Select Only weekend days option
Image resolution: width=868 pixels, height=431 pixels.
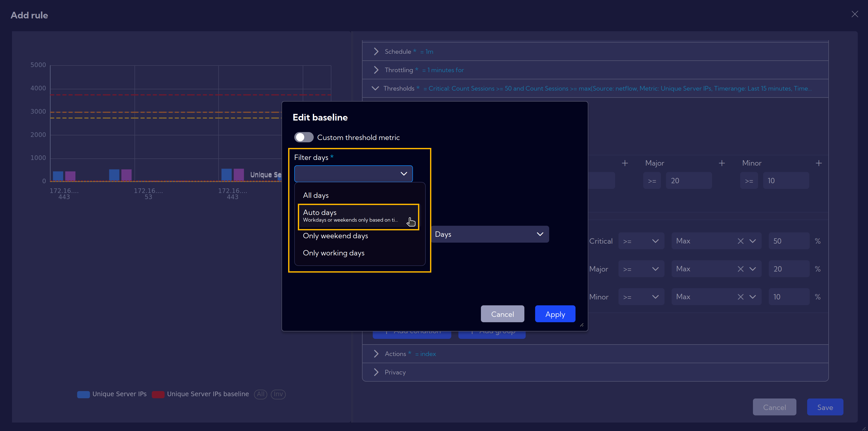tap(359, 236)
